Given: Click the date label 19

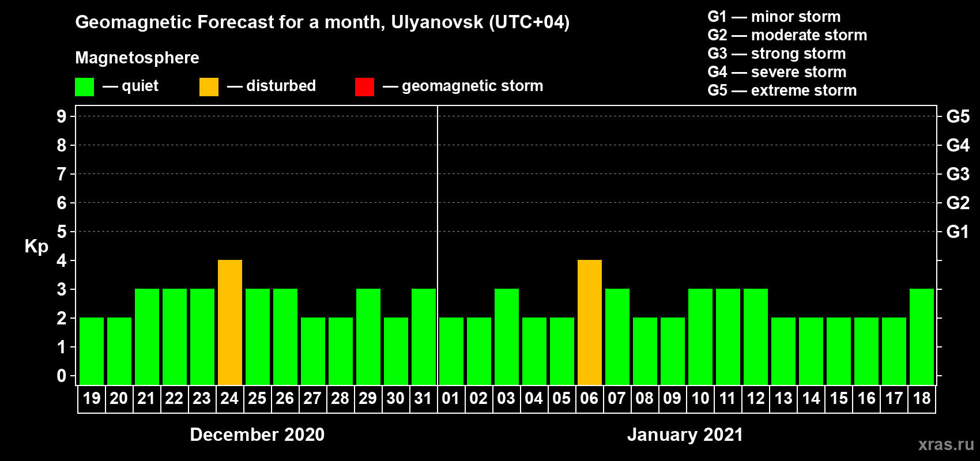Looking at the screenshot, I should pos(92,399).
